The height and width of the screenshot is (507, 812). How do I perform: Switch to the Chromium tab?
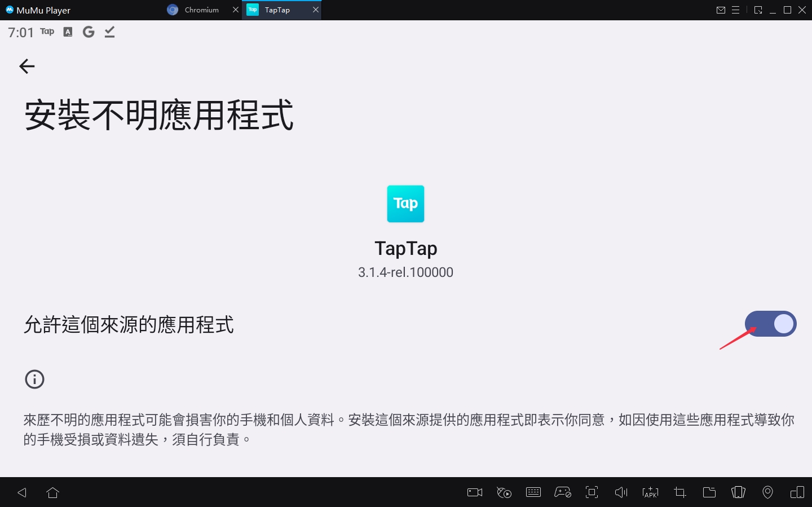[201, 10]
